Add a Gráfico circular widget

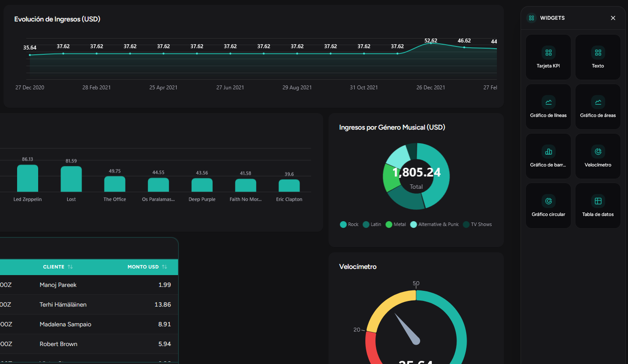(x=548, y=205)
